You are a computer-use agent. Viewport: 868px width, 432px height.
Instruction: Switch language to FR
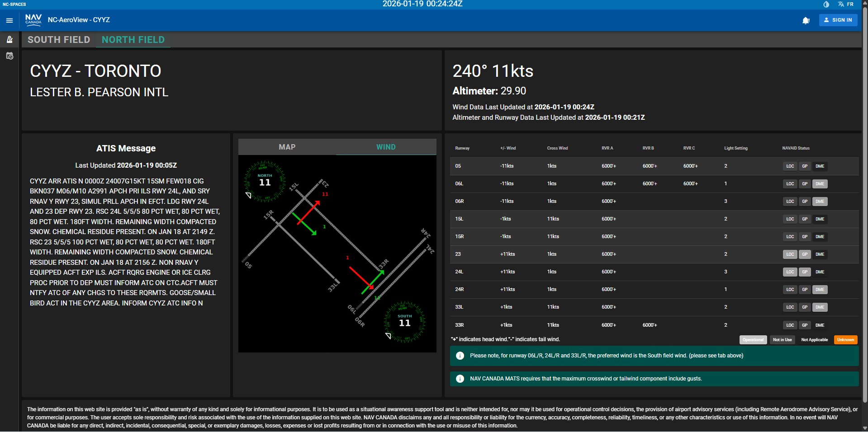[x=850, y=4]
